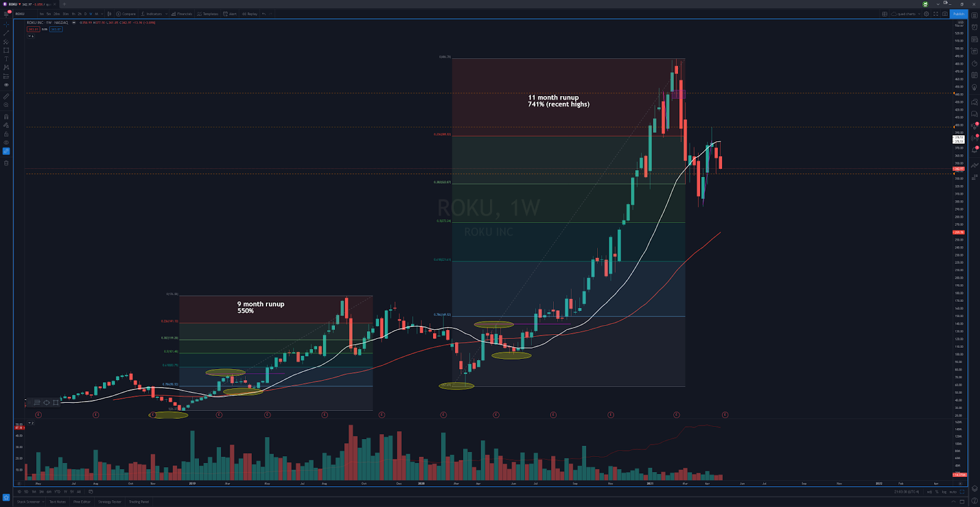Create an Alert

230,14
